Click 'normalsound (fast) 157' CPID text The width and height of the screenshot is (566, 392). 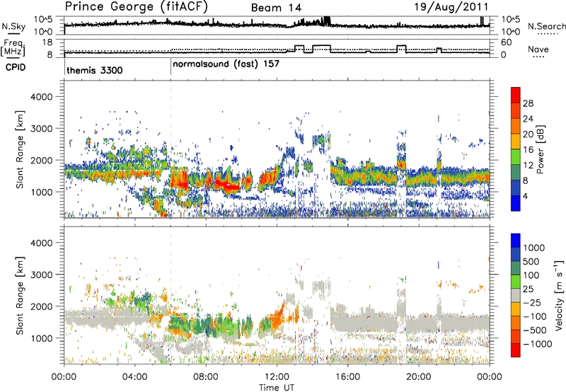point(226,64)
